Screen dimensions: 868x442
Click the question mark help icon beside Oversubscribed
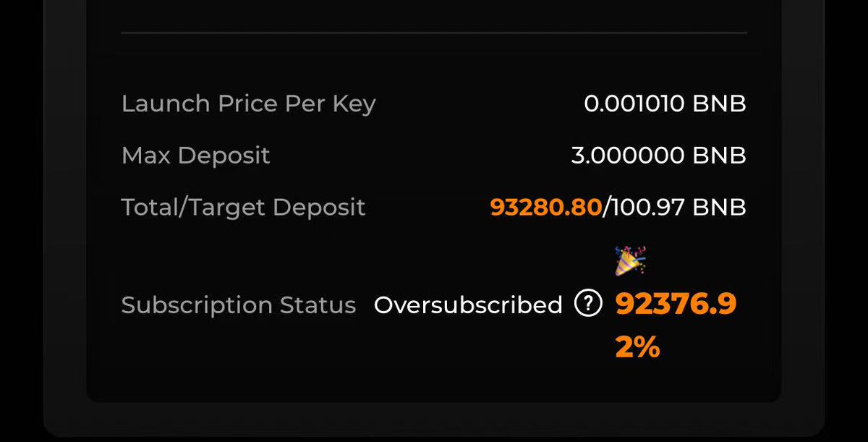(588, 305)
